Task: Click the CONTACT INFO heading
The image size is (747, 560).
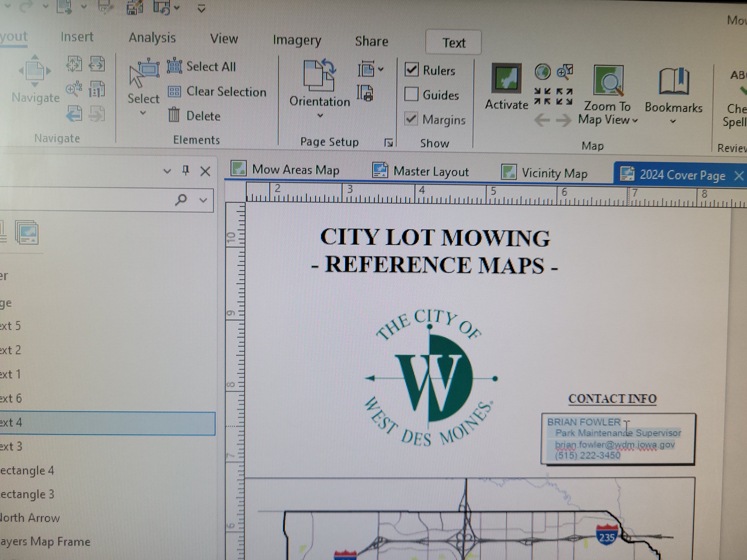Action: pos(612,398)
